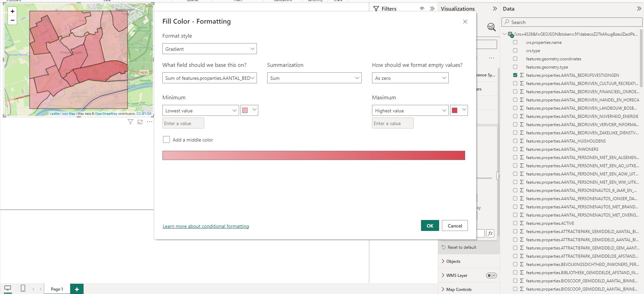The height and width of the screenshot is (294, 644).
Task: Open focus mode icon below the map
Action: (140, 122)
